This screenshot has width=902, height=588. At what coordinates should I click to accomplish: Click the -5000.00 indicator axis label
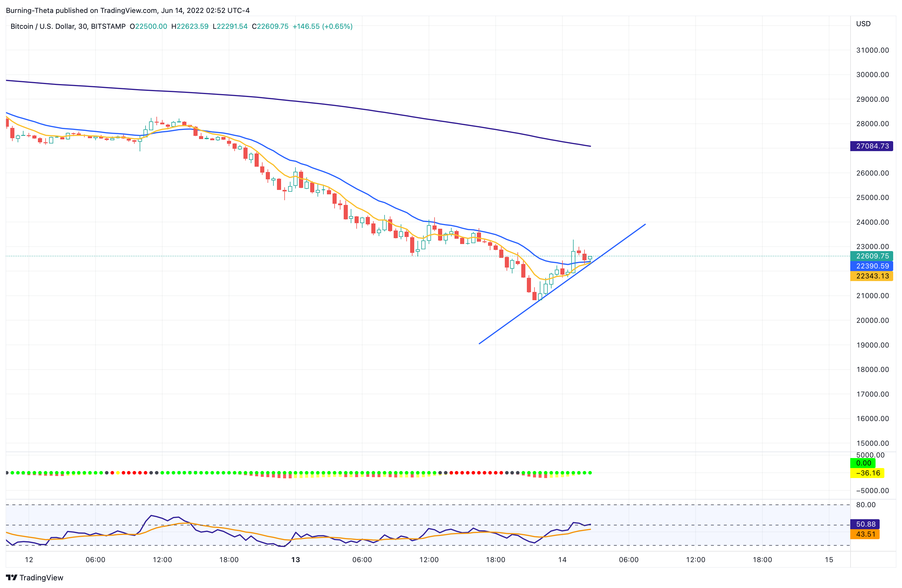pos(872,490)
